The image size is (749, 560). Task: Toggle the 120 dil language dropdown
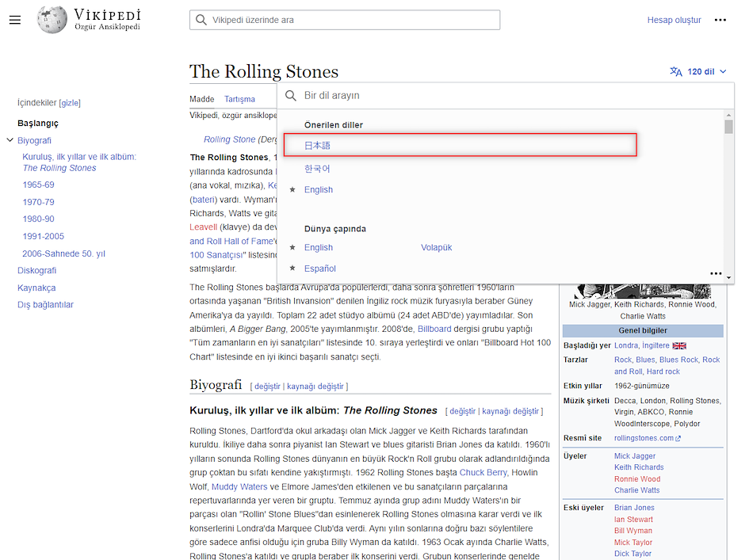pos(698,71)
